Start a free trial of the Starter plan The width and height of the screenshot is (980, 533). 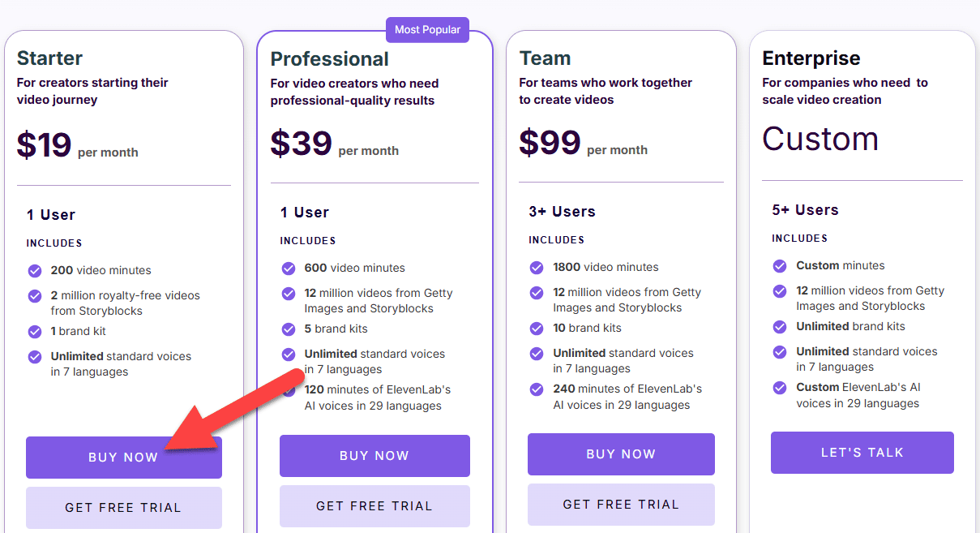123,506
